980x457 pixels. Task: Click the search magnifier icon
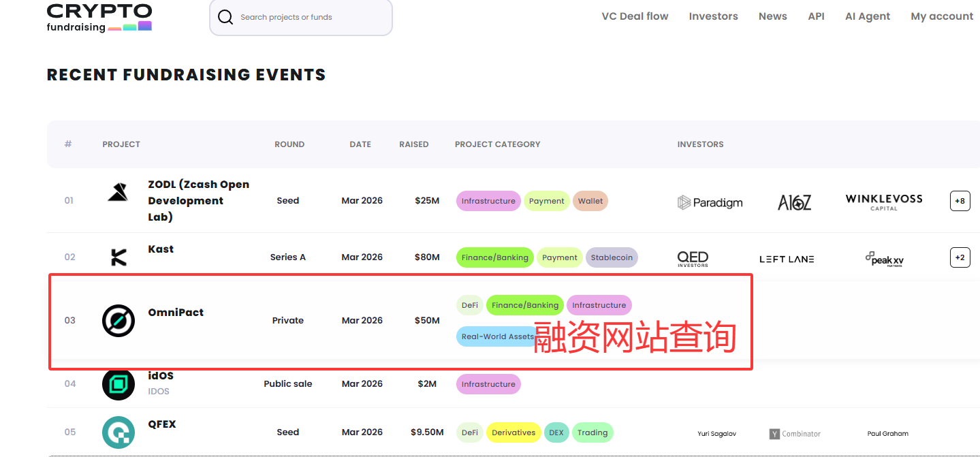(x=225, y=17)
